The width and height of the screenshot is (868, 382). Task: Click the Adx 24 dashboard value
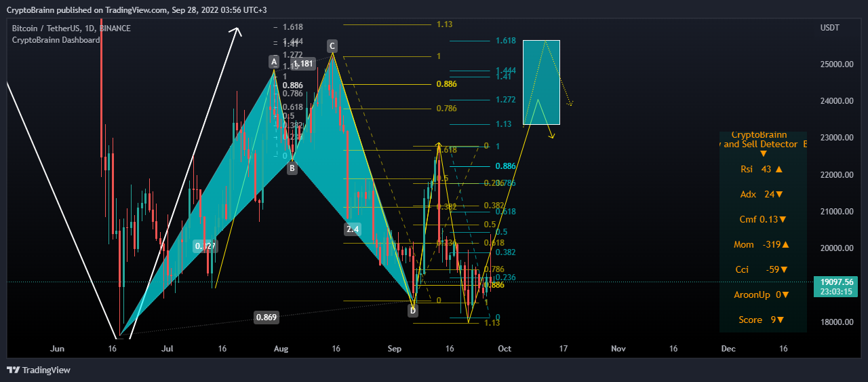click(x=769, y=194)
